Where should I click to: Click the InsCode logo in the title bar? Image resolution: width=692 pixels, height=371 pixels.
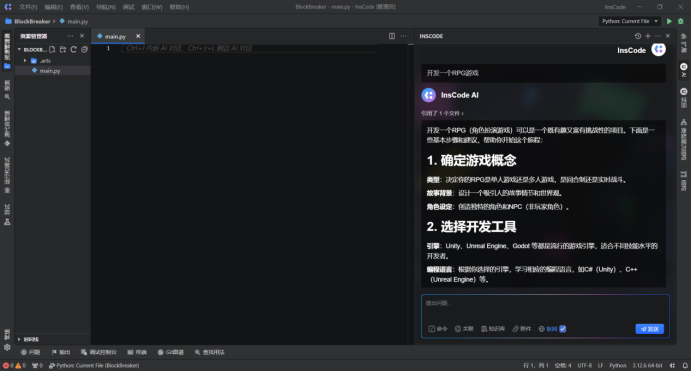click(x=8, y=7)
